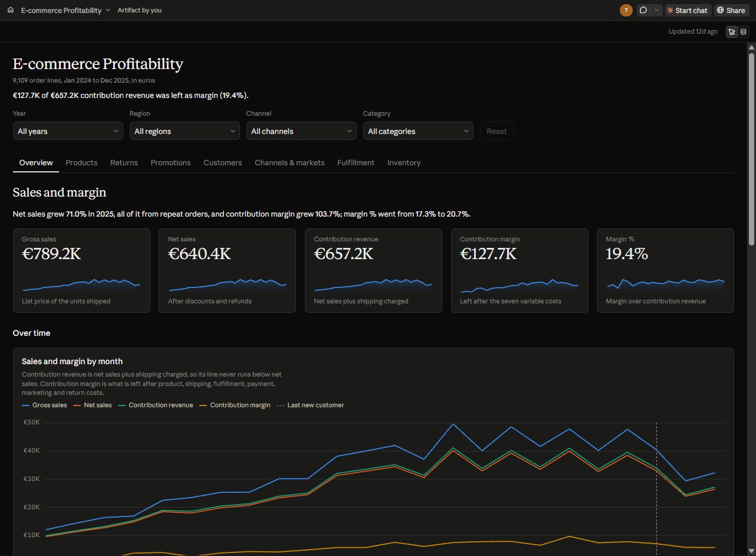Open the E-commerce Profitability title dropdown
This screenshot has height=556, width=756.
66,10
